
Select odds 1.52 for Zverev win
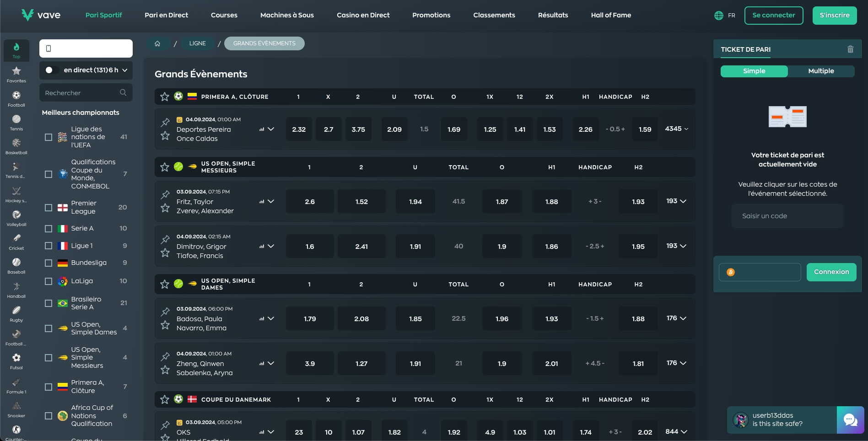[361, 202]
